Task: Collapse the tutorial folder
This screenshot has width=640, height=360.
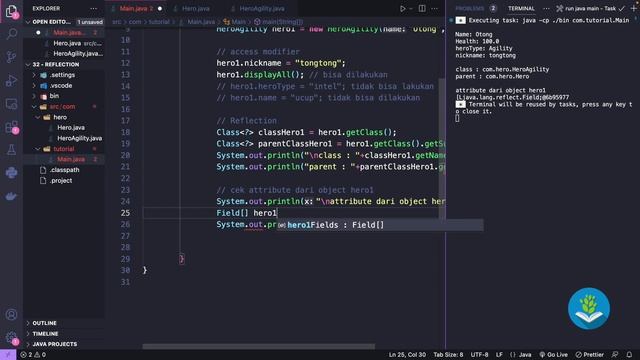Action: pyautogui.click(x=38, y=149)
